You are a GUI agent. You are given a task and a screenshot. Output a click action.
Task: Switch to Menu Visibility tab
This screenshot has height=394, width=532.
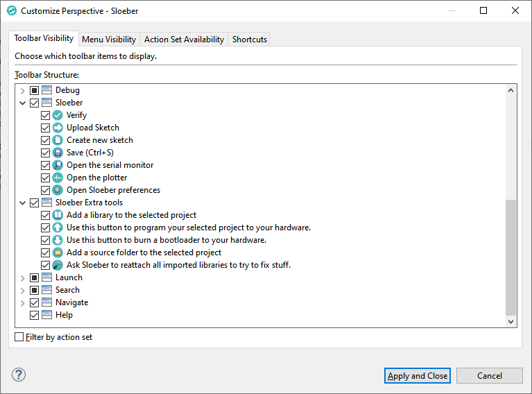point(109,40)
